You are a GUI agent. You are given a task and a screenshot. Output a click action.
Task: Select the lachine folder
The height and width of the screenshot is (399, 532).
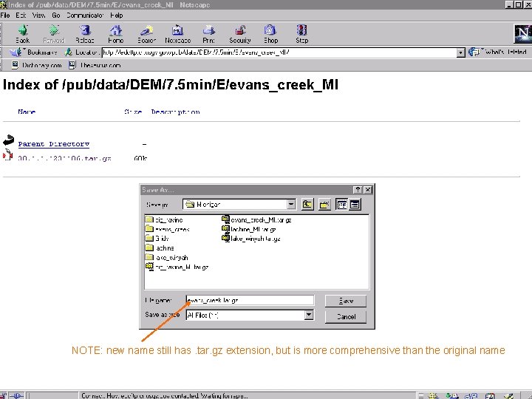160,248
